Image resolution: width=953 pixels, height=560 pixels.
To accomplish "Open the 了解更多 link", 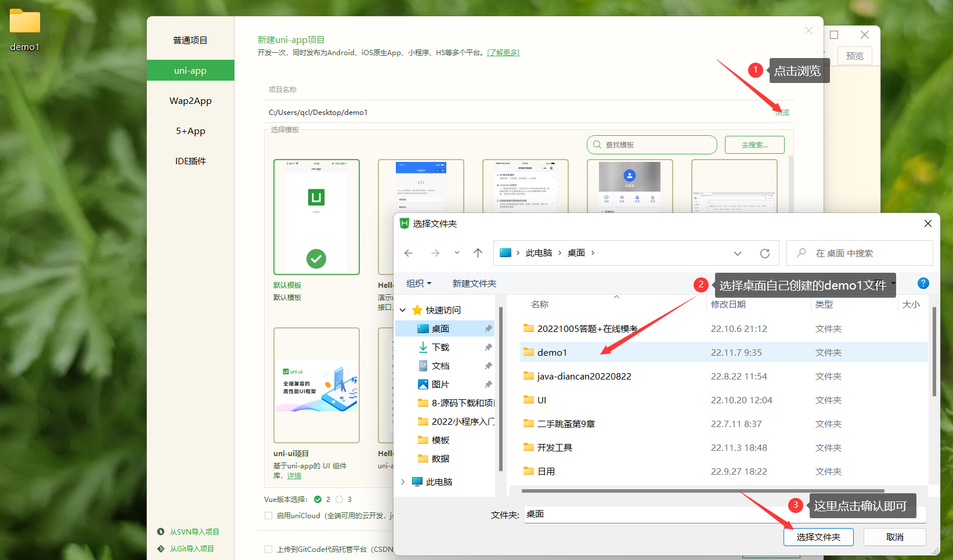I will (x=503, y=53).
